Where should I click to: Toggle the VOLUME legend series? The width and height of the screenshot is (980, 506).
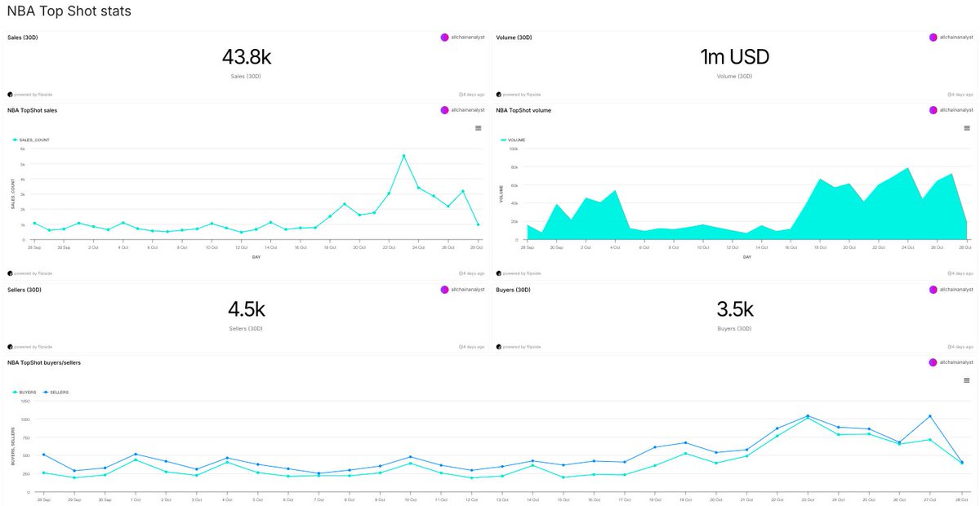pos(513,140)
